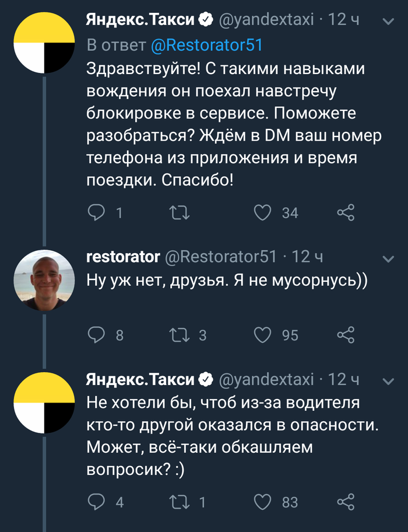Reply to the last Яндекс.Такси tweet

tap(95, 501)
